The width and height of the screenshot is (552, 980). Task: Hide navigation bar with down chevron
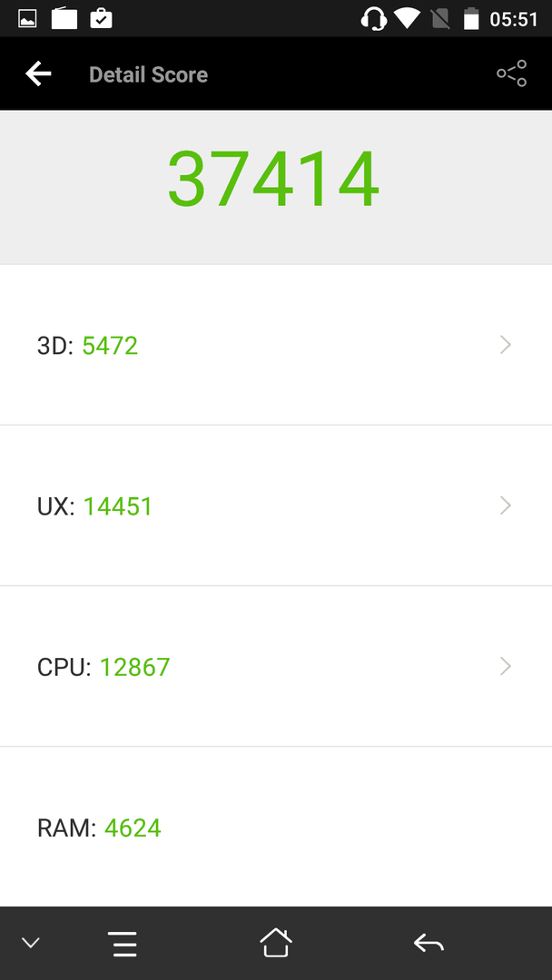pos(30,943)
